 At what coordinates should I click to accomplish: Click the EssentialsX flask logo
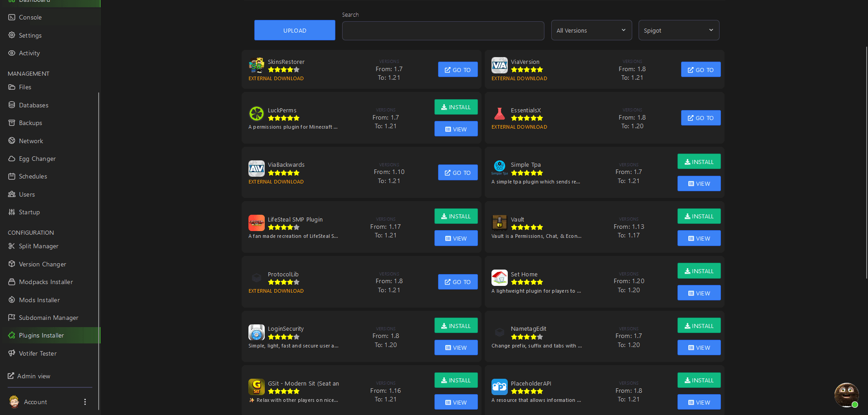500,114
